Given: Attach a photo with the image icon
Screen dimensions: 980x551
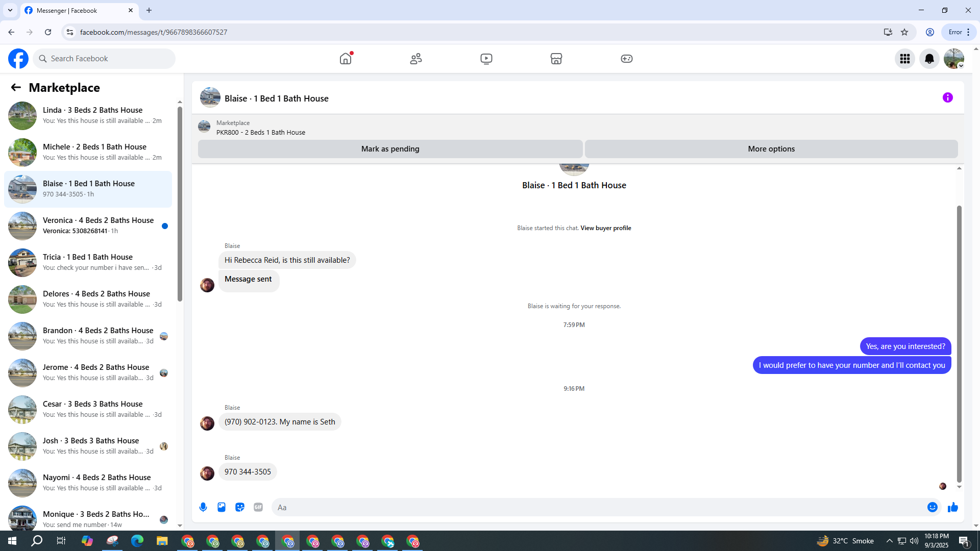Looking at the screenshot, I should [x=222, y=507].
